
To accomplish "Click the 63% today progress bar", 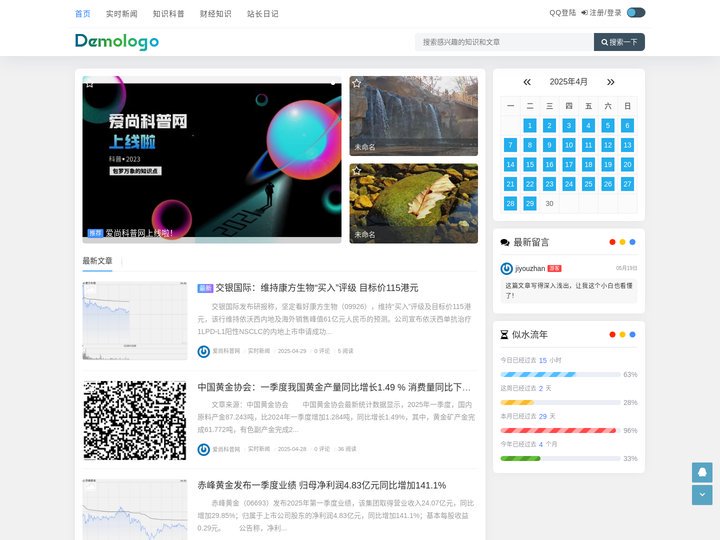I will point(560,375).
